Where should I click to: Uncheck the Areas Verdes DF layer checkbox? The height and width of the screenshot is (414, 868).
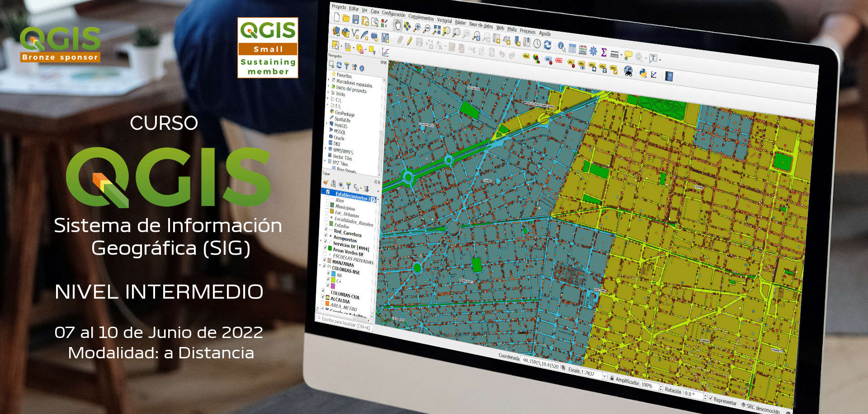(x=325, y=247)
